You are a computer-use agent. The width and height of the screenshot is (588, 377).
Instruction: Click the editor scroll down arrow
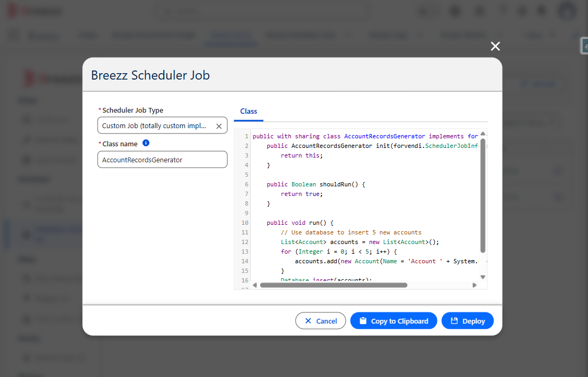[483, 277]
